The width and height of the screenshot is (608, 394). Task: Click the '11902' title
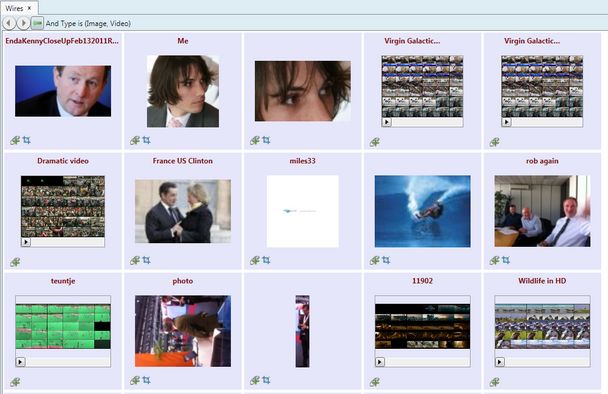tap(422, 281)
